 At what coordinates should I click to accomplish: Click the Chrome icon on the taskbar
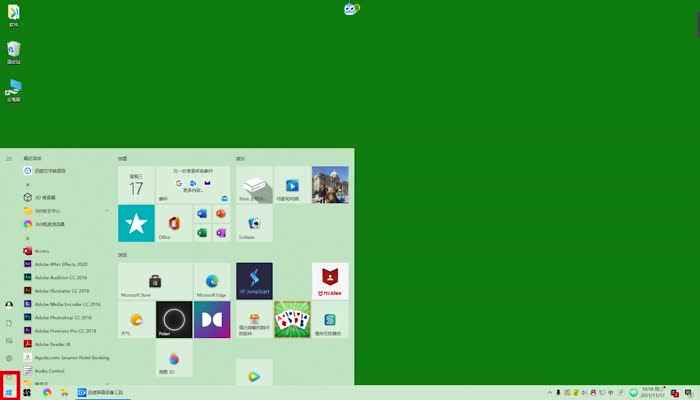point(47,392)
